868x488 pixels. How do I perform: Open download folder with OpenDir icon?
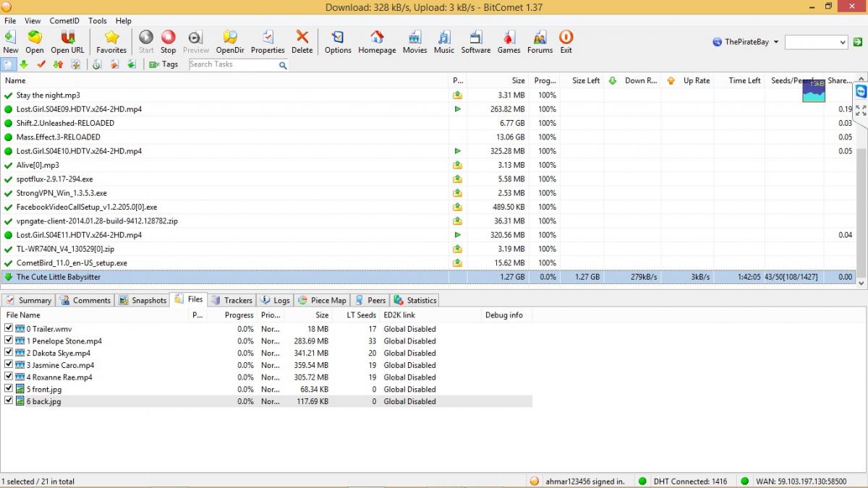(x=230, y=42)
